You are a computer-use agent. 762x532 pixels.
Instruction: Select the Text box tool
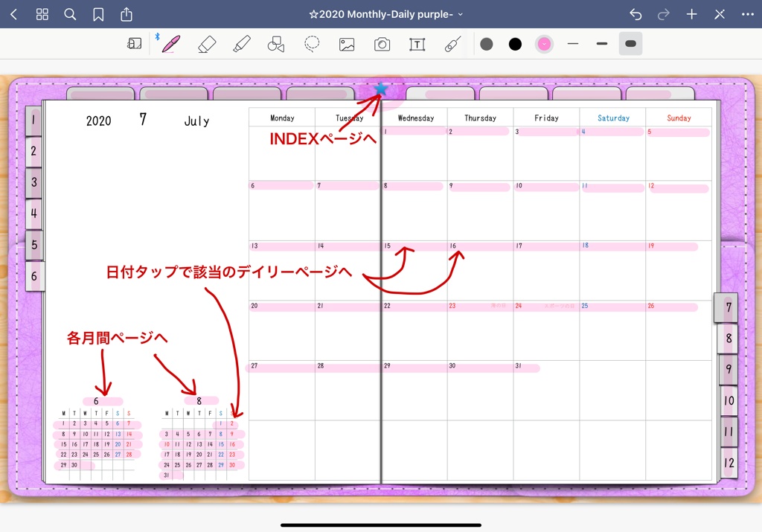[x=417, y=44]
